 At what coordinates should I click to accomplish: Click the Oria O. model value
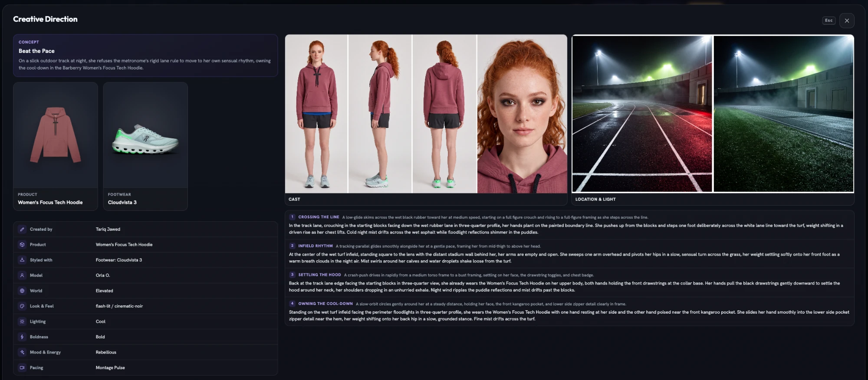[x=103, y=275]
